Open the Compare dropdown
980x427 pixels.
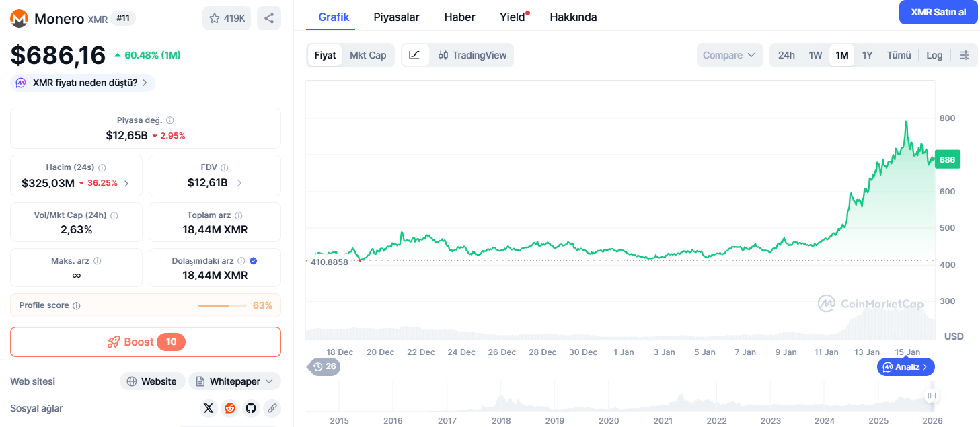click(730, 55)
